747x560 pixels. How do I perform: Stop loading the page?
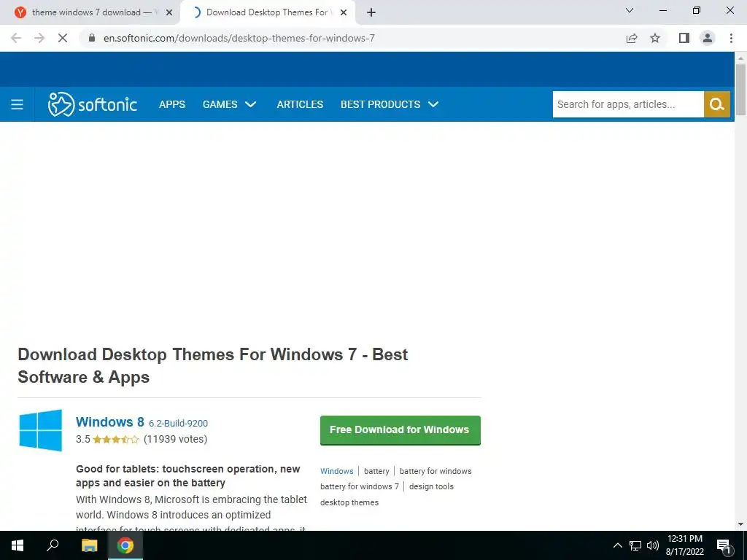63,38
